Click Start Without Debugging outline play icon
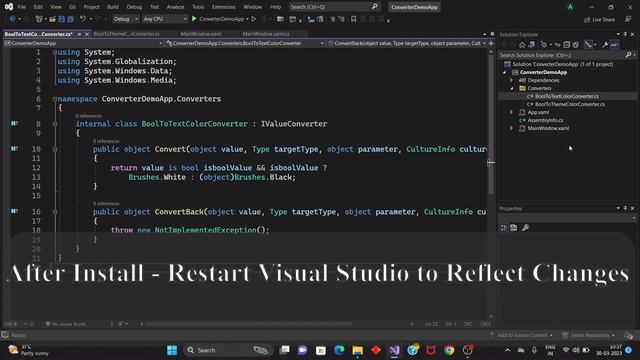640x360 pixels. tap(253, 19)
